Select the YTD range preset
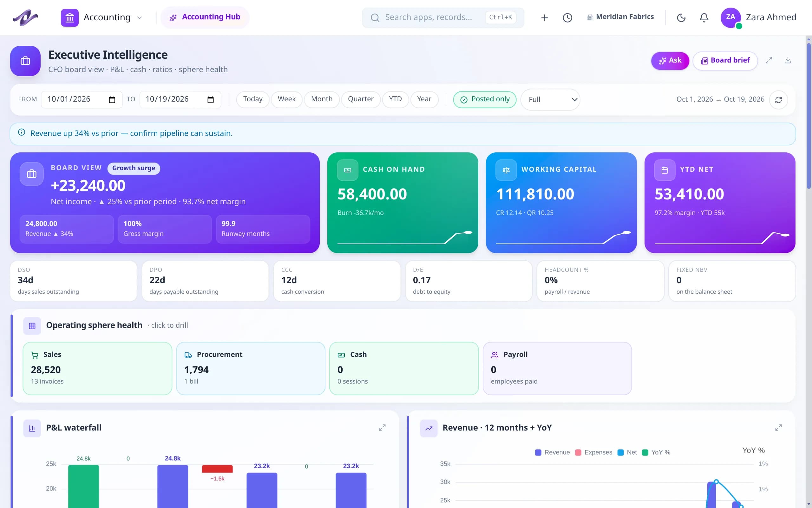812x508 pixels. click(395, 99)
